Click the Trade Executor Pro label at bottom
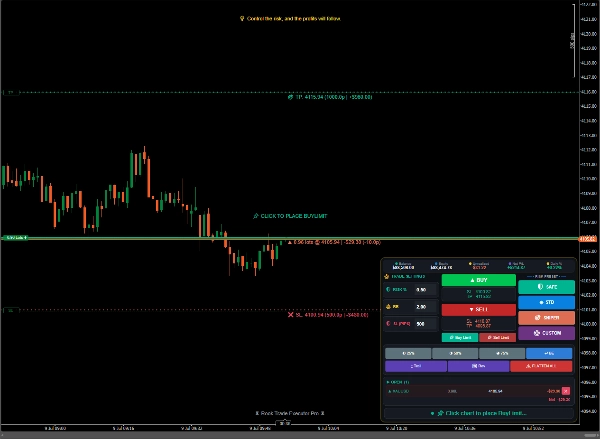This screenshot has height=439, width=600. click(290, 413)
